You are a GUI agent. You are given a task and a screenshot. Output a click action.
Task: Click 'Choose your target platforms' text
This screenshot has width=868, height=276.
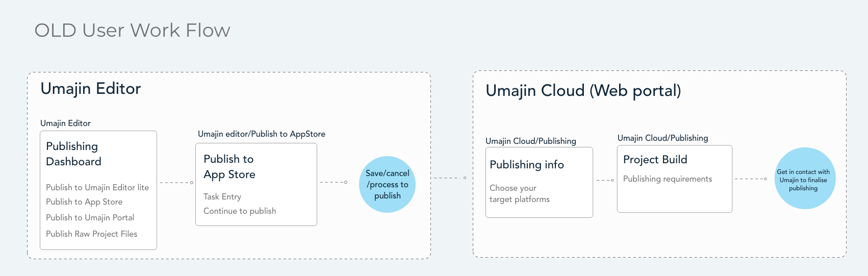pyautogui.click(x=520, y=194)
